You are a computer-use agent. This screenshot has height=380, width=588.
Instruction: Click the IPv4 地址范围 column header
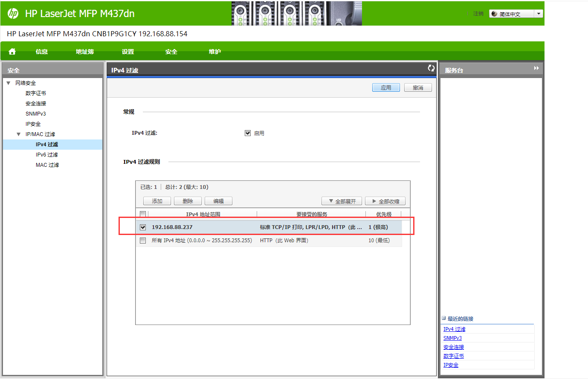click(203, 215)
